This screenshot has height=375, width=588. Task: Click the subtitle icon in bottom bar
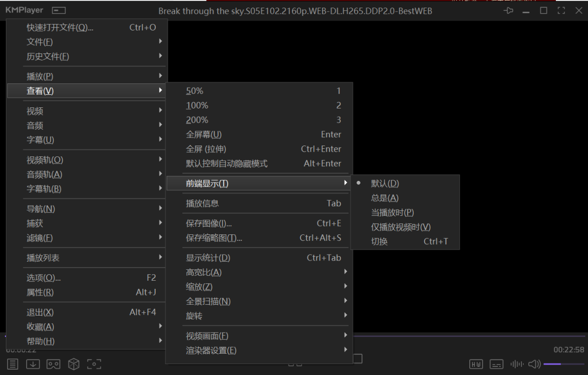(496, 364)
